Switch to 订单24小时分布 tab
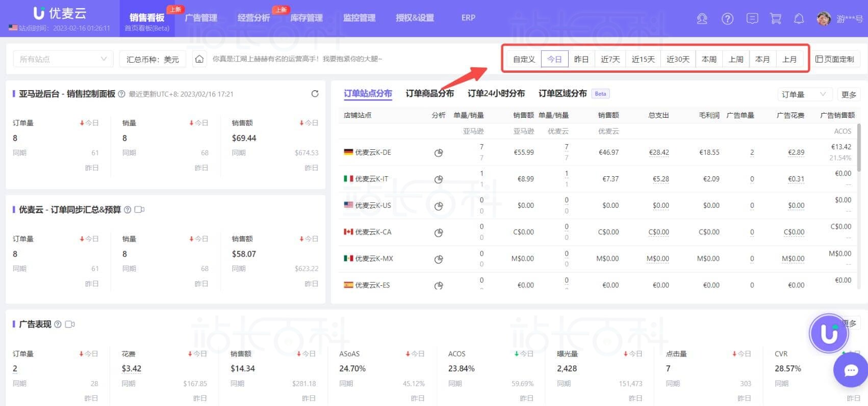 (x=496, y=94)
